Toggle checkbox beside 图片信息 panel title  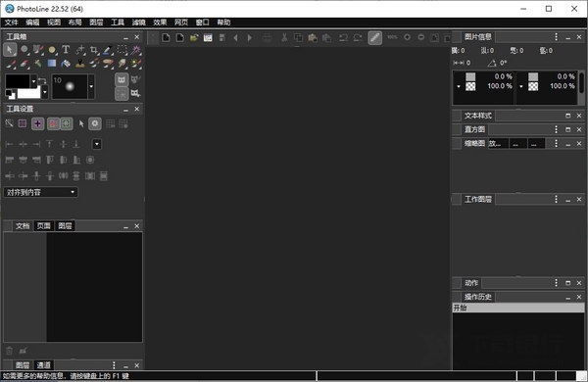click(x=457, y=37)
